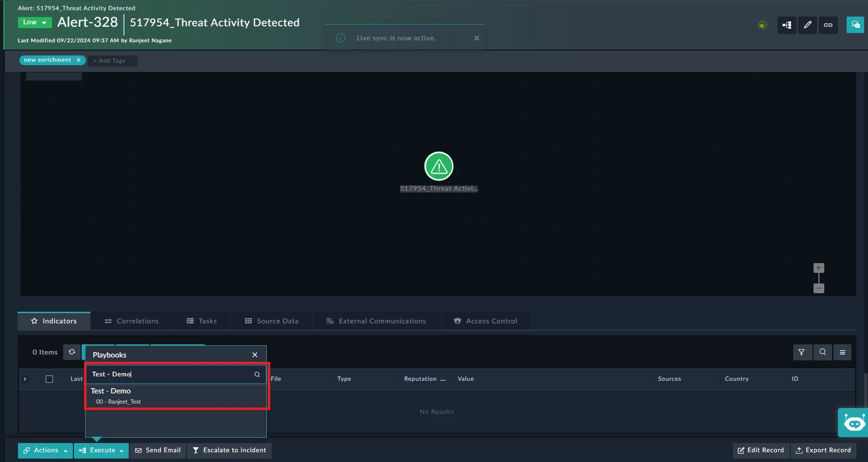Open the grid filter icon
Viewport: 868px width, 462px height.
click(802, 352)
